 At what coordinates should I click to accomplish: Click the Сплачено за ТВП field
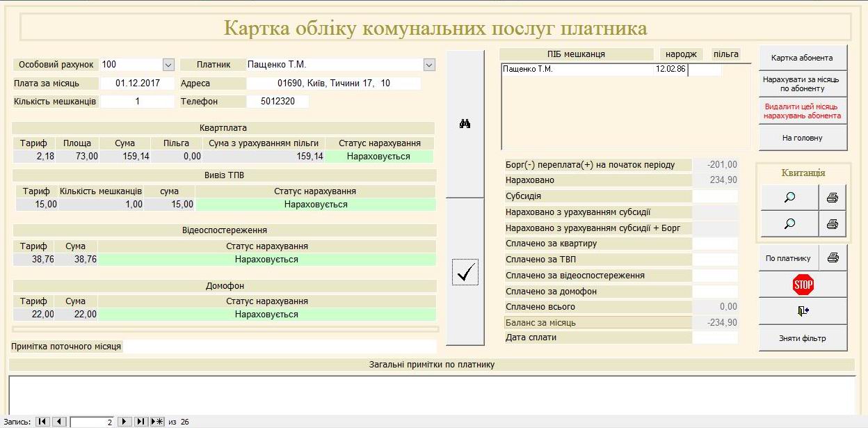715,260
